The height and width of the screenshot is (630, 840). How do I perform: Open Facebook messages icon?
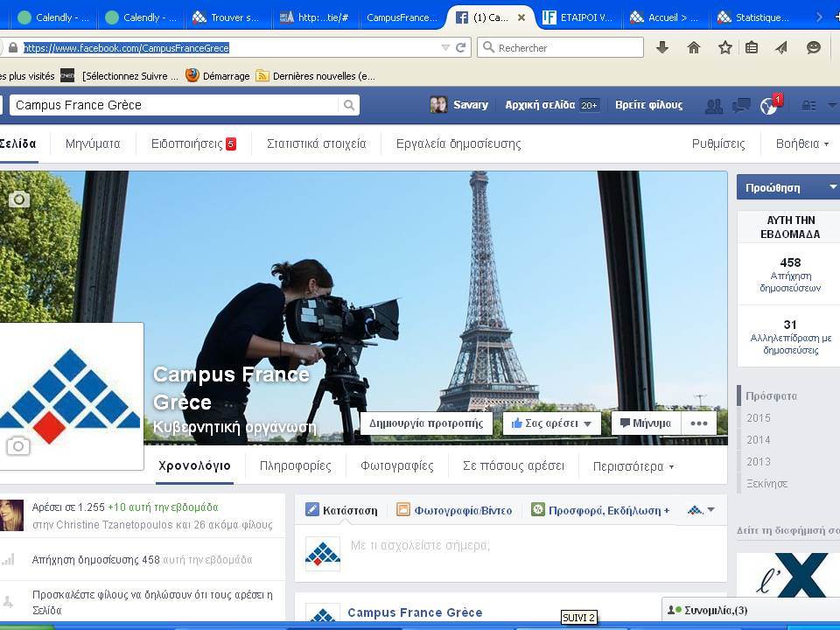[x=741, y=106]
